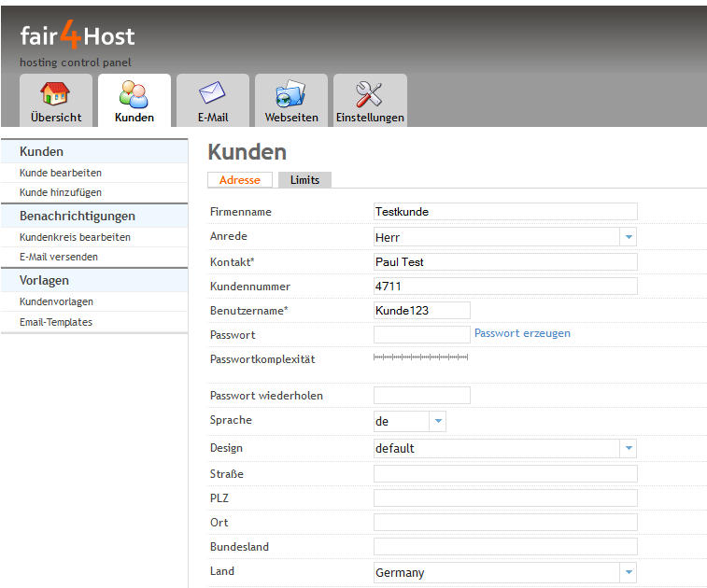This screenshot has width=707, height=588.
Task: Select the Adresse tab
Action: 239,180
